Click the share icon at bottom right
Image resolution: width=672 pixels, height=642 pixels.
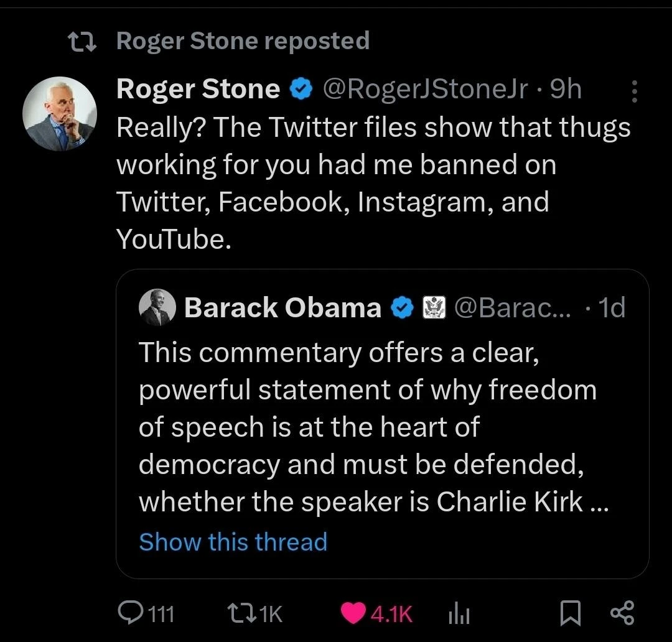(x=622, y=613)
